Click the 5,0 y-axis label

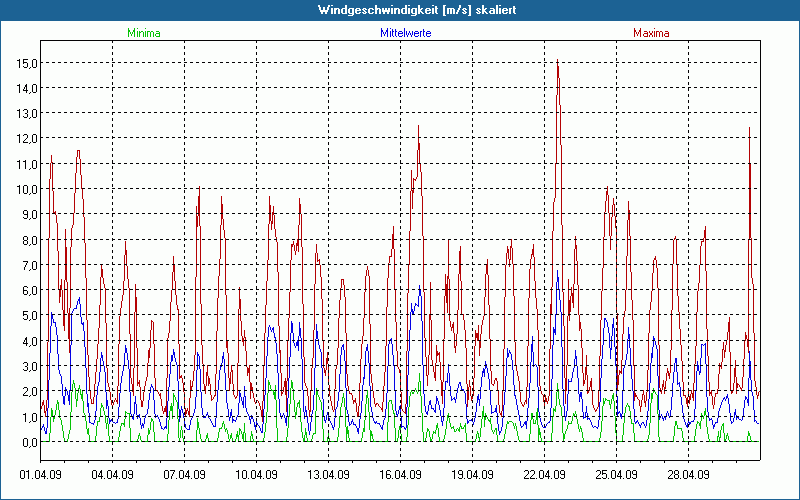[29, 316]
